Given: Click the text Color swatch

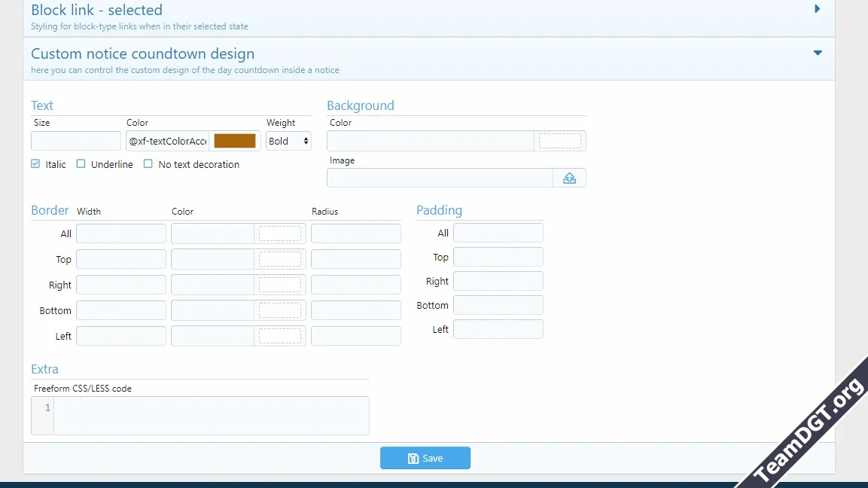Looking at the screenshot, I should pyautogui.click(x=236, y=140).
